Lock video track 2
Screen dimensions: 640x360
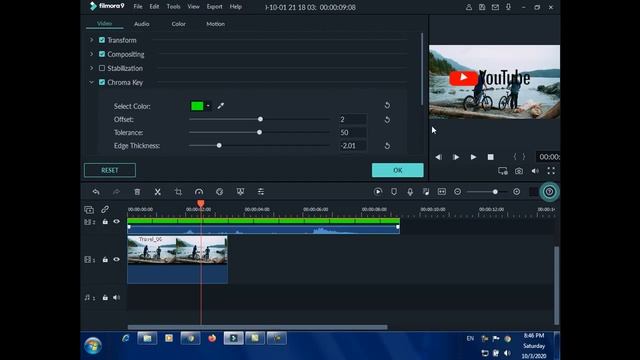click(x=105, y=222)
